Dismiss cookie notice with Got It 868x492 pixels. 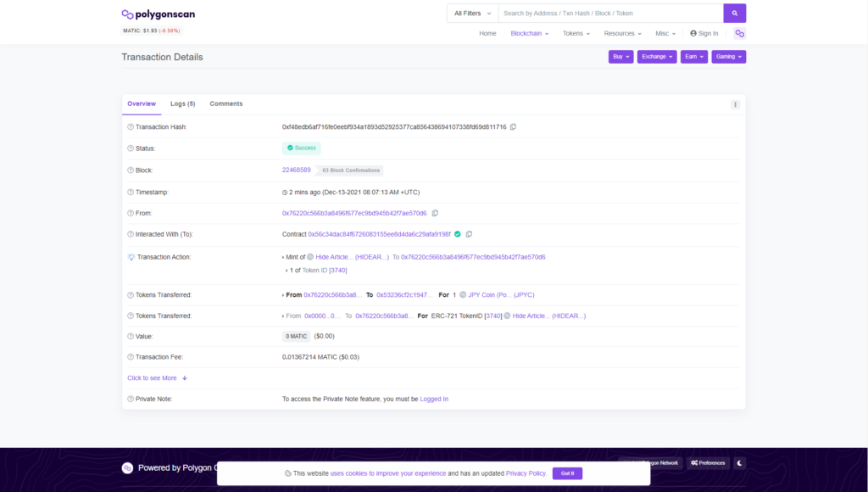567,473
